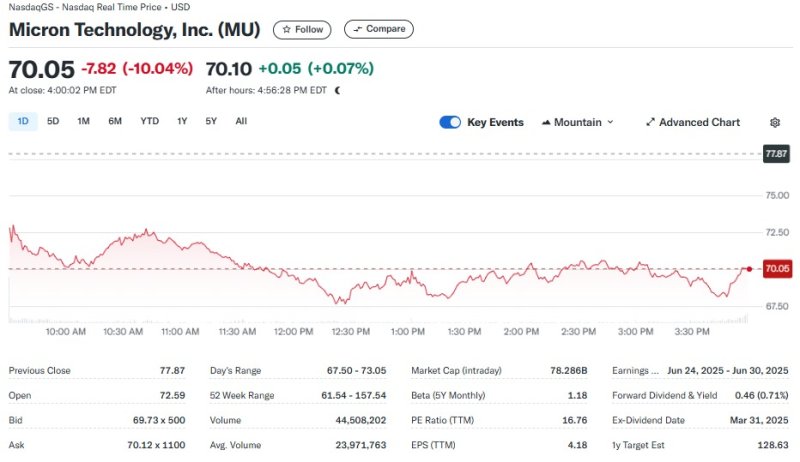Click Day's Range value 67.50 - 73.05
The image size is (800, 462).
tap(356, 371)
